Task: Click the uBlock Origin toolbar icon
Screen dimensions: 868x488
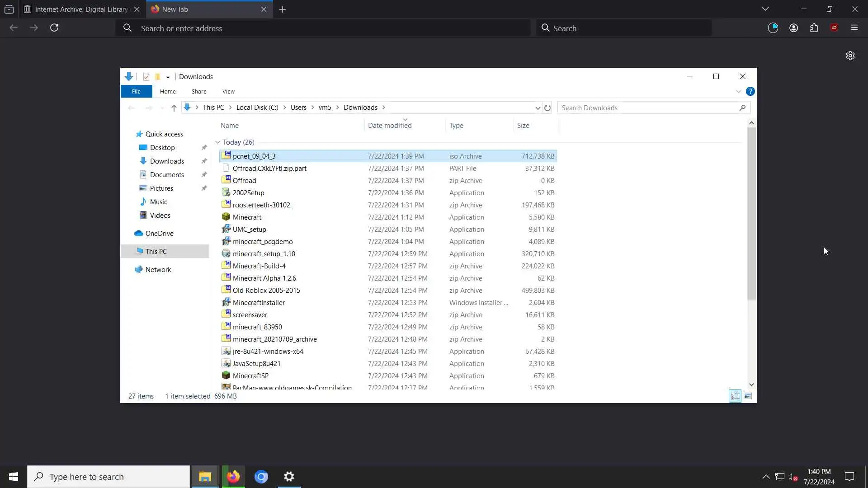Action: pyautogui.click(x=834, y=28)
